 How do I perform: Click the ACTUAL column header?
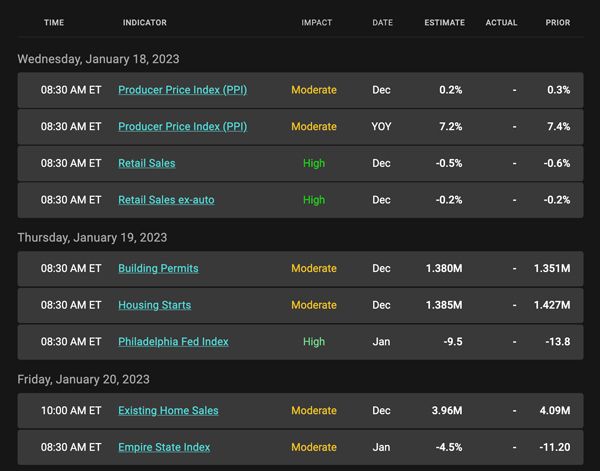tap(501, 23)
